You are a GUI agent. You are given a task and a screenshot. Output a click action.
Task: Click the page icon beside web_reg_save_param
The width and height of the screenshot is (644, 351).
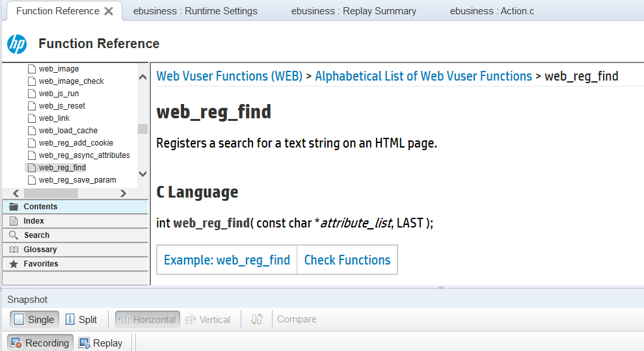(x=32, y=180)
